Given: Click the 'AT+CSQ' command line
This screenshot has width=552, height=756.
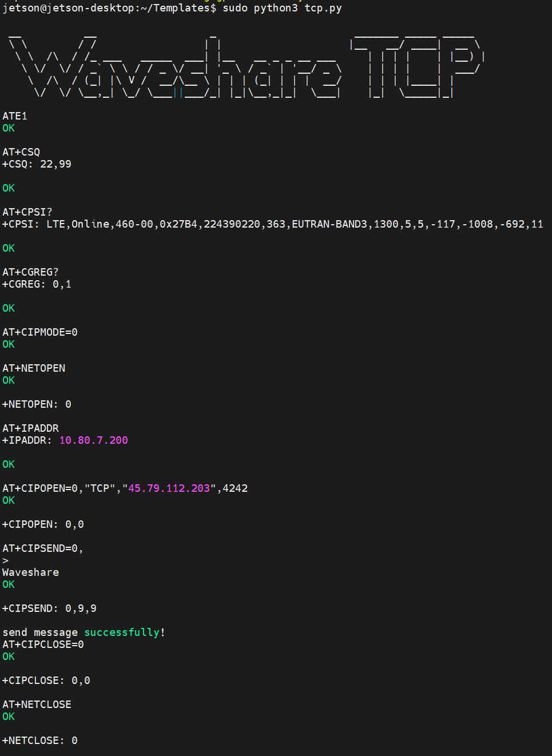Looking at the screenshot, I should (x=21, y=152).
